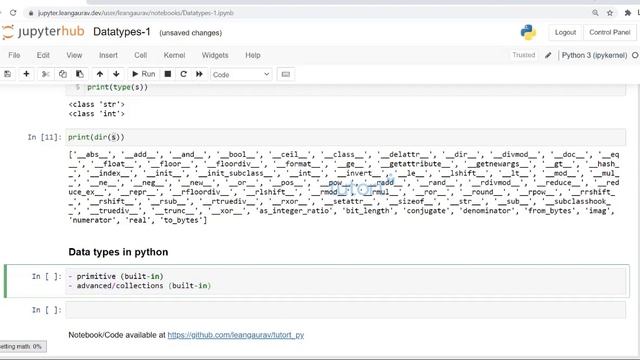
Task: Click the print(type(s)) code line
Action: (x=118, y=87)
